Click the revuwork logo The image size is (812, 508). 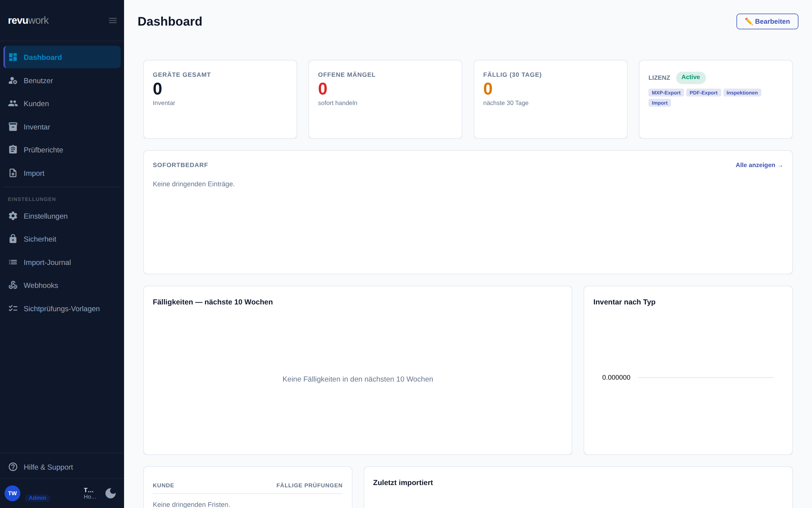(29, 20)
